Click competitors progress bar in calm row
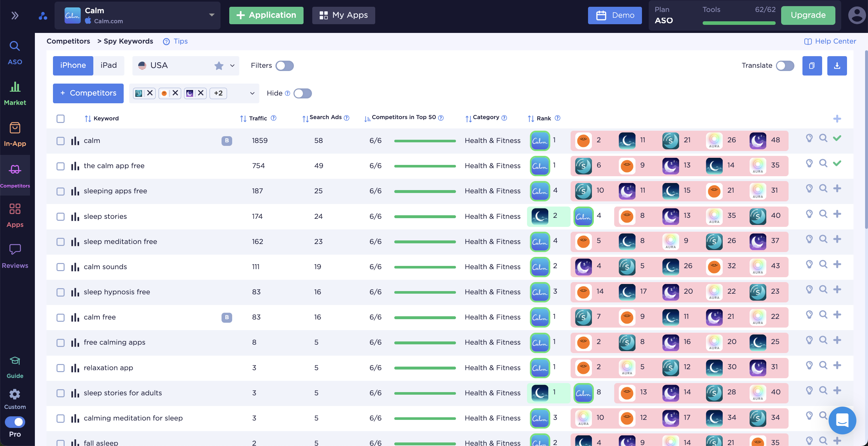The height and width of the screenshot is (446, 868). [425, 141]
